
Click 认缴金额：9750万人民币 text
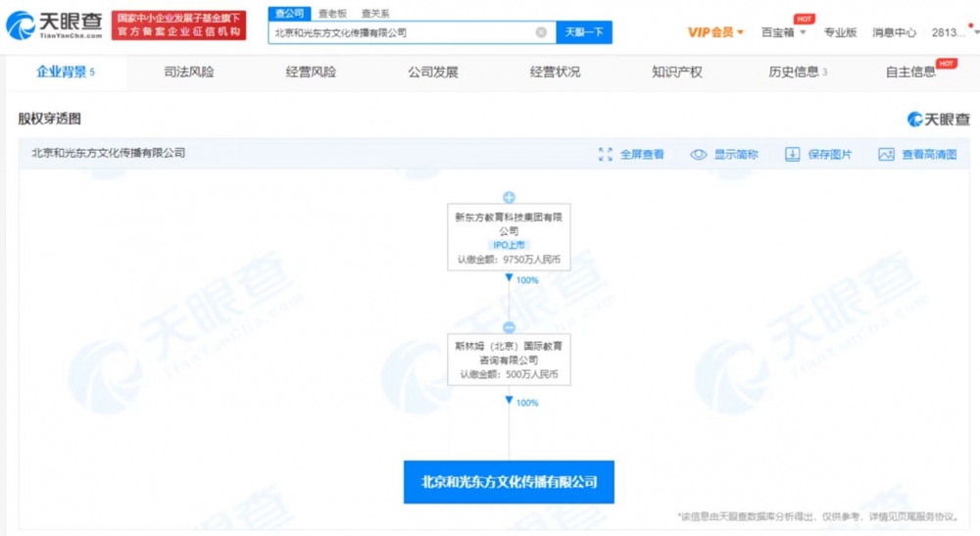pyautogui.click(x=509, y=260)
